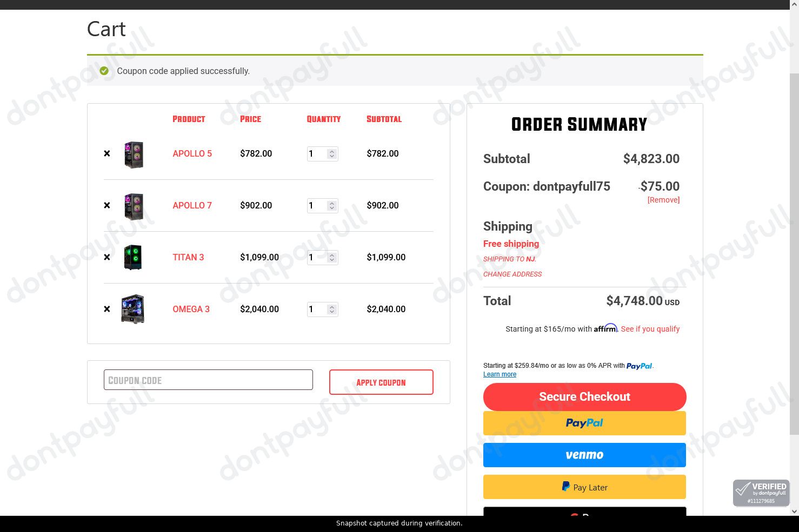Adjust APOLLO 7 quantity stepper
799x532 pixels.
332,206
